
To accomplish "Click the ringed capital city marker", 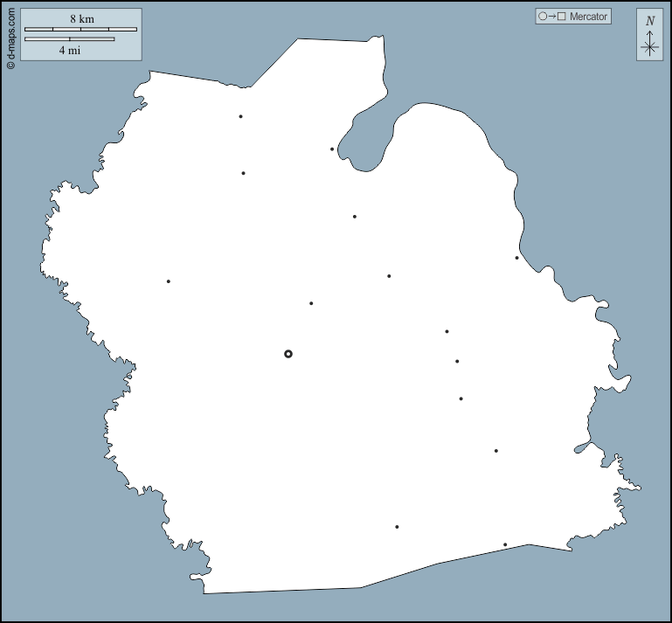I will click(x=288, y=354).
